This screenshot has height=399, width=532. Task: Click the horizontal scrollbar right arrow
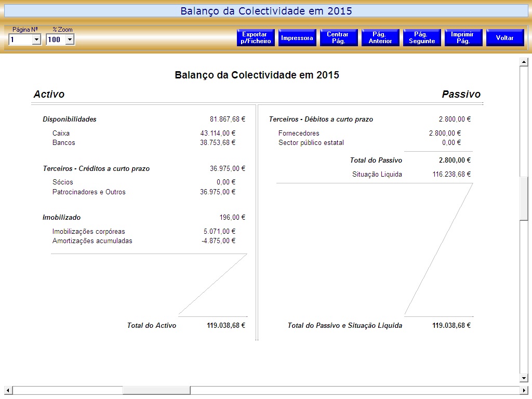click(x=524, y=390)
